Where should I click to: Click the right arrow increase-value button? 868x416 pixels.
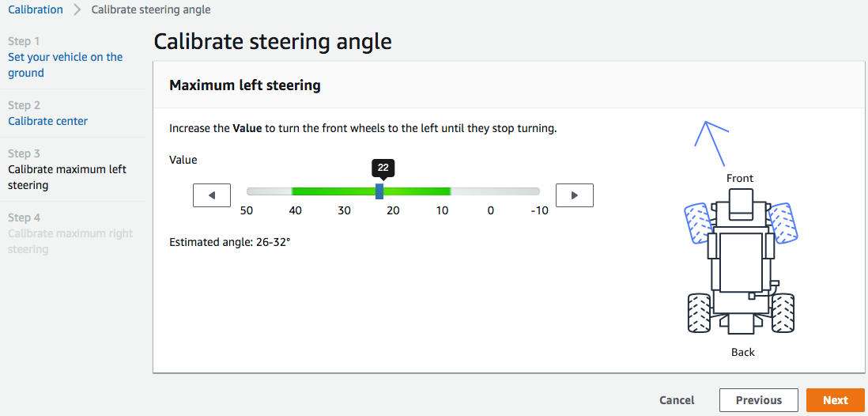tap(575, 195)
